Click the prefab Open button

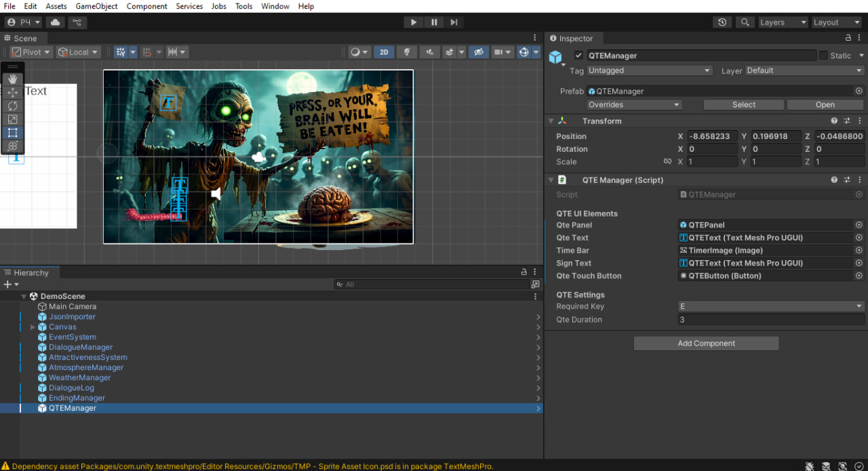click(825, 105)
